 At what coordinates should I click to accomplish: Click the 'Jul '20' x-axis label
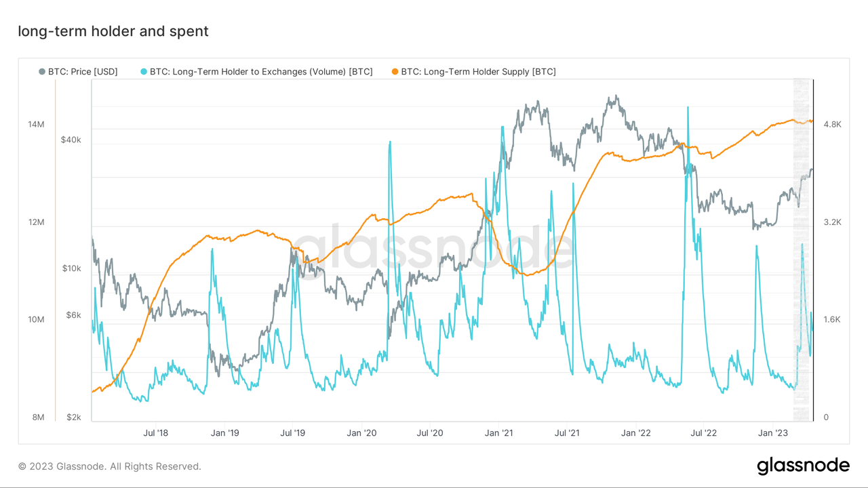coord(430,432)
